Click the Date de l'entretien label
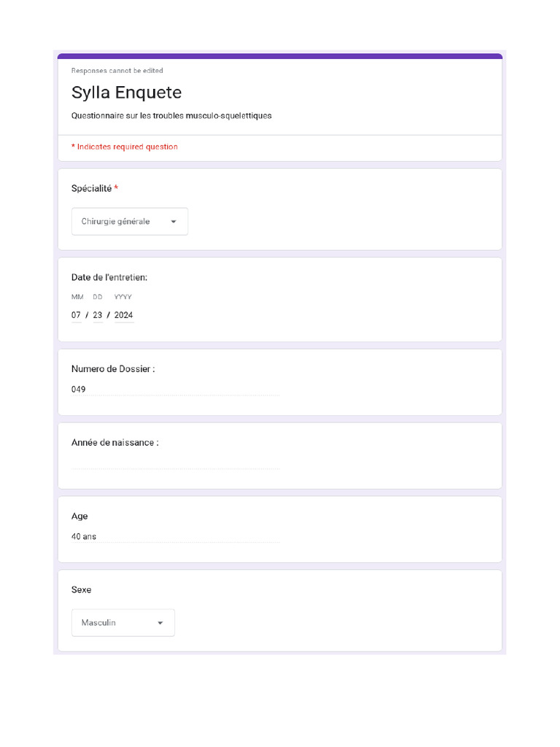Viewport: 560px width, 747px height. click(x=109, y=277)
